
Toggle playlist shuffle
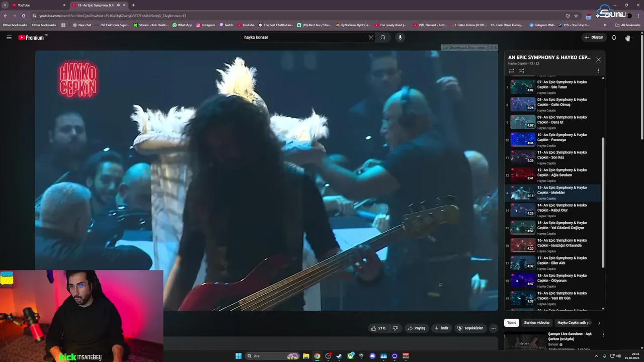(x=521, y=71)
